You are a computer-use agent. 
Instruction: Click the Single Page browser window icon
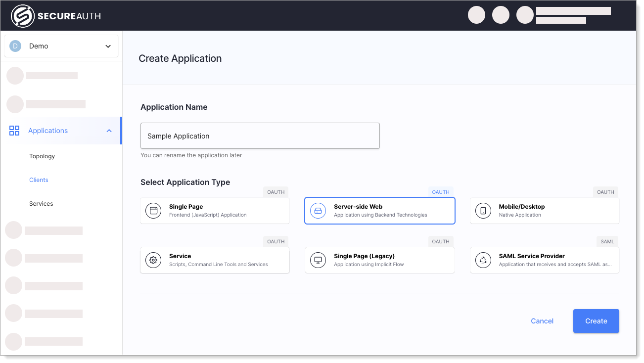(x=153, y=211)
